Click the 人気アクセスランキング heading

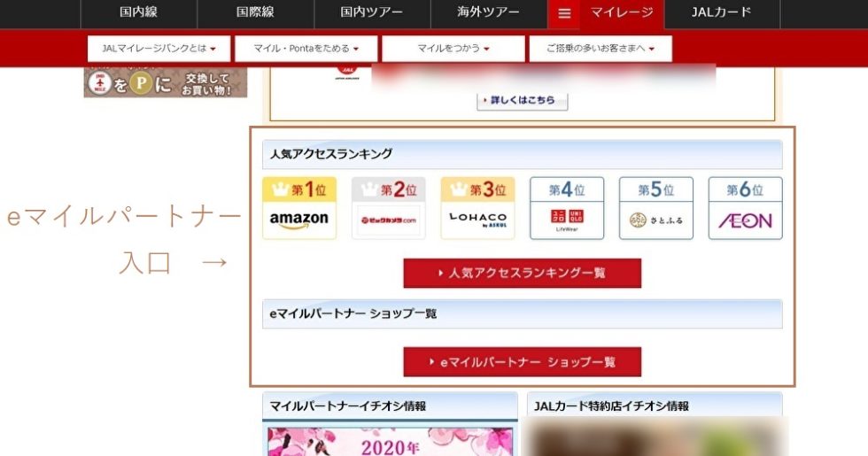tap(331, 154)
